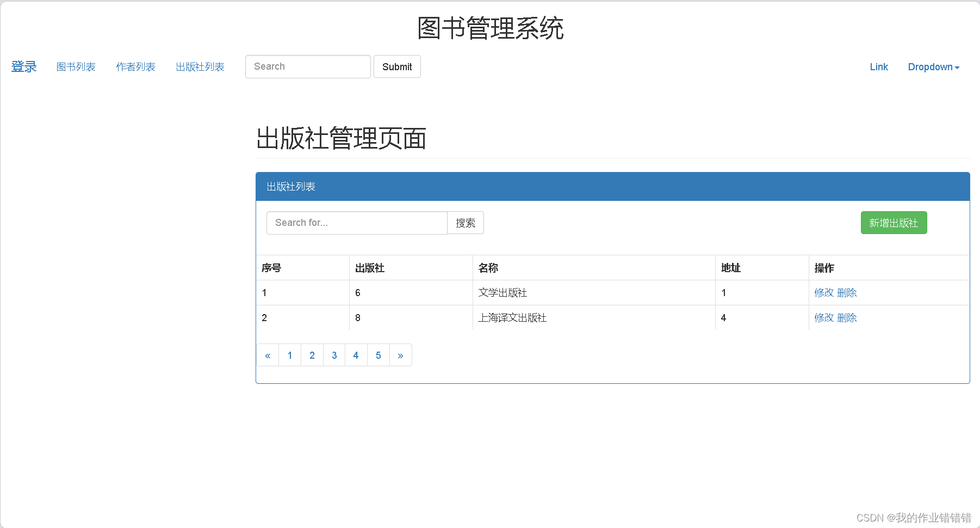980x528 pixels.
Task: Click 修改 for 上海译文出版社 row
Action: click(824, 318)
